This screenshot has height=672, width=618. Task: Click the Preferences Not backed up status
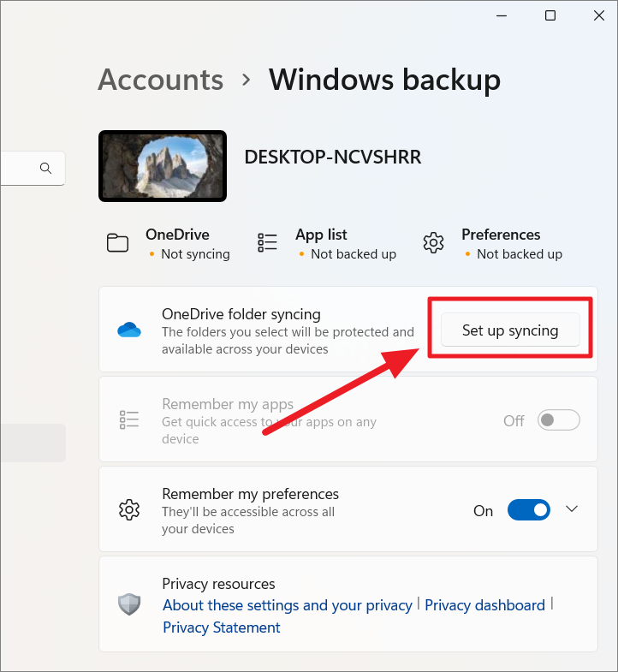(520, 254)
